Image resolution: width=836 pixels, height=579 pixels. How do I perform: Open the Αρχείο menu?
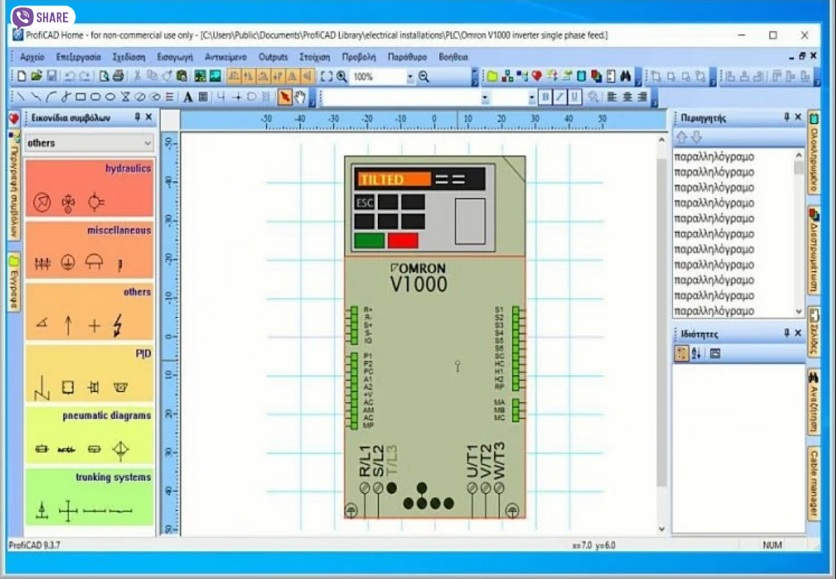(x=32, y=57)
